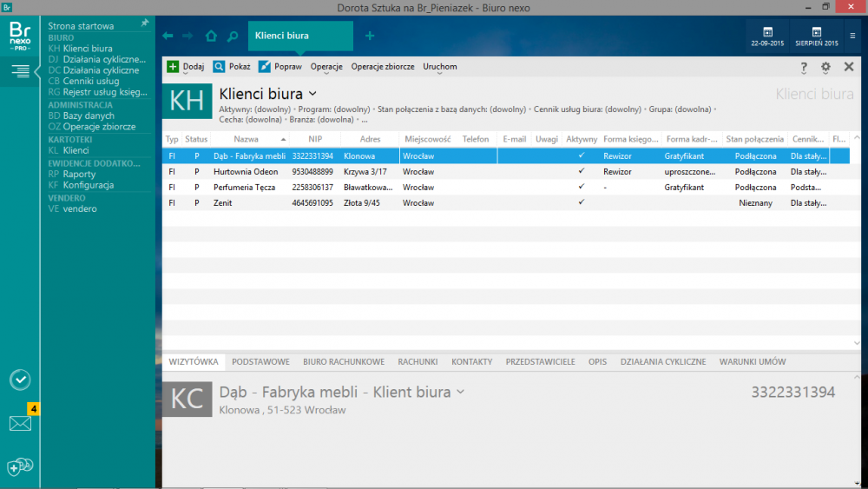Screen dimensions: 868x489
Task: Open the mail messages envelope icon
Action: click(20, 423)
